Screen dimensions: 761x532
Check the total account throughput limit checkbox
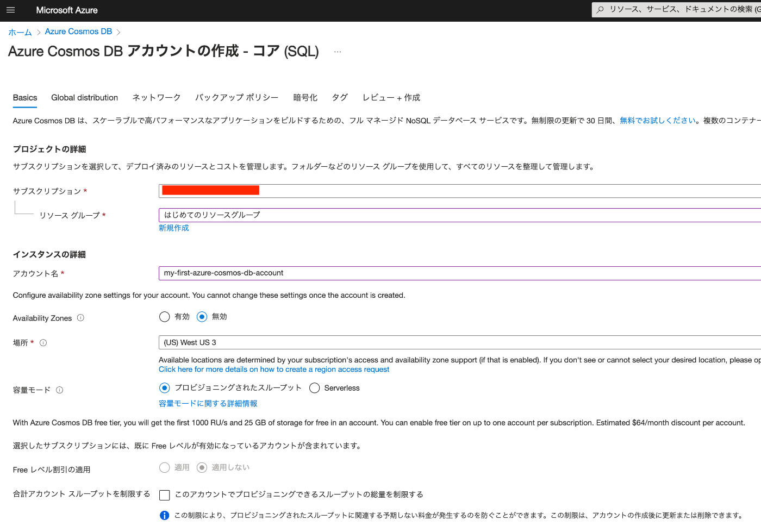tap(164, 495)
